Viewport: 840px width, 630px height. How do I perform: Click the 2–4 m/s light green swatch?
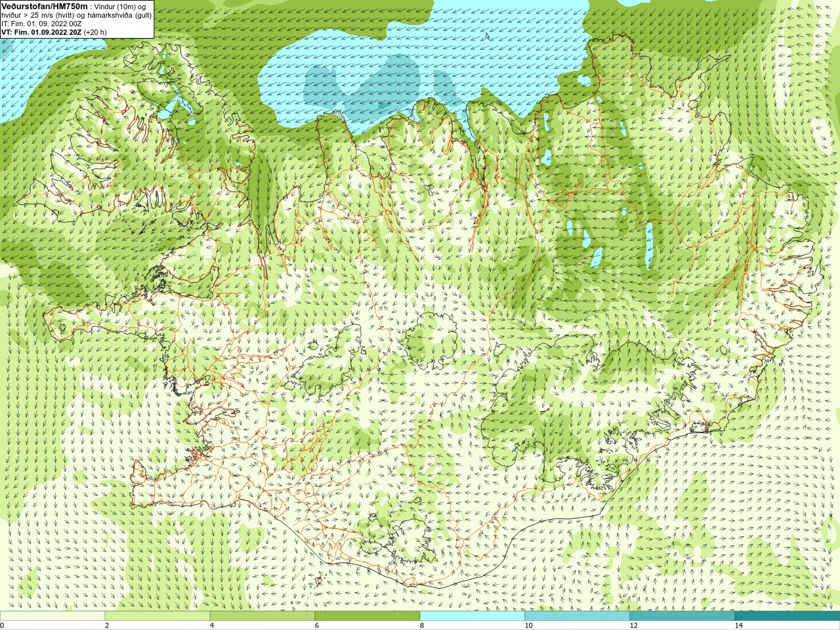click(157, 616)
